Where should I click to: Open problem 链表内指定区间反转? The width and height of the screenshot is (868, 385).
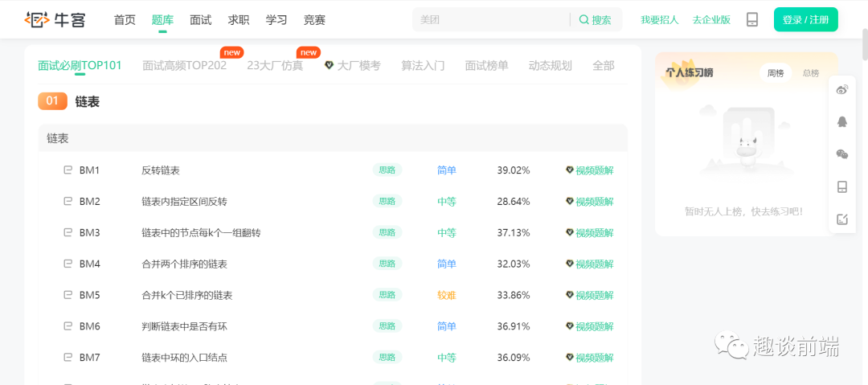tap(184, 202)
